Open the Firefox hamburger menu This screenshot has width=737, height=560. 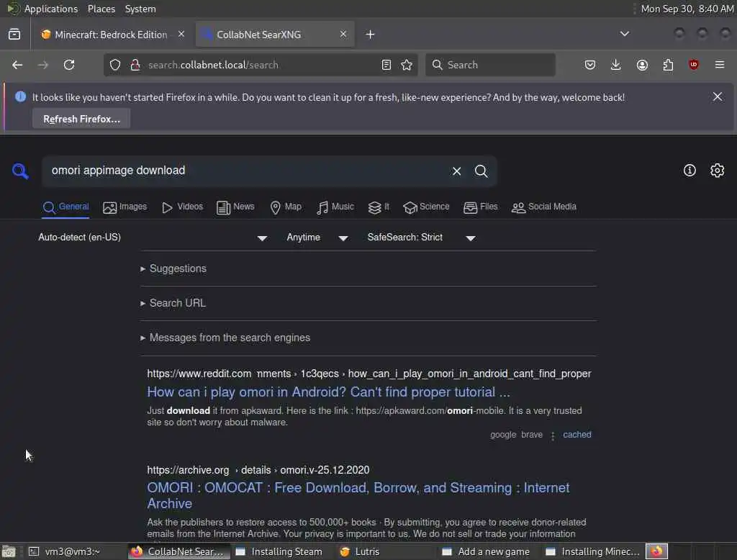point(720,65)
